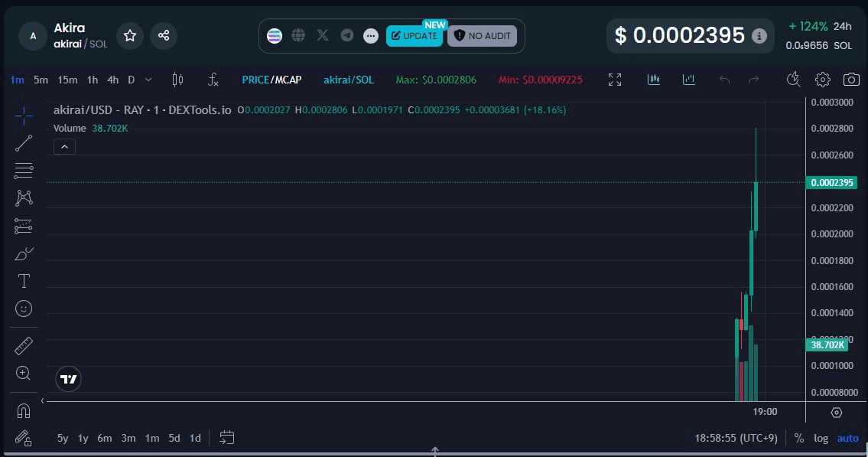Toggle log scale mode
The image size is (868, 457).
821,438
